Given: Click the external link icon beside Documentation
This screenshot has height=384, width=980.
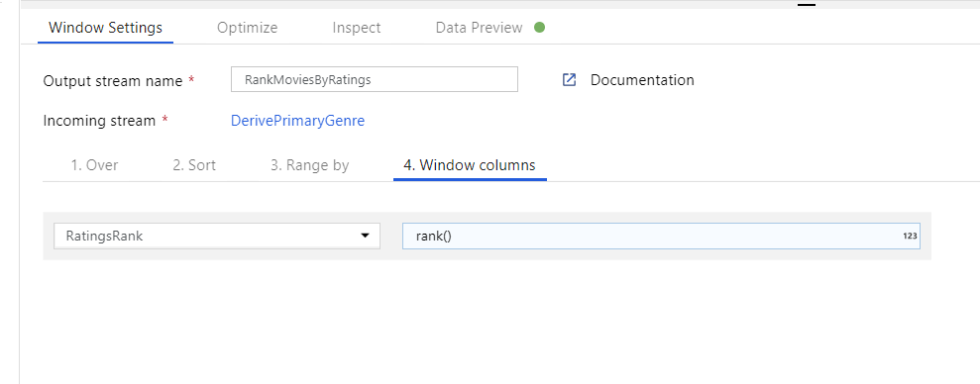Looking at the screenshot, I should [x=569, y=80].
